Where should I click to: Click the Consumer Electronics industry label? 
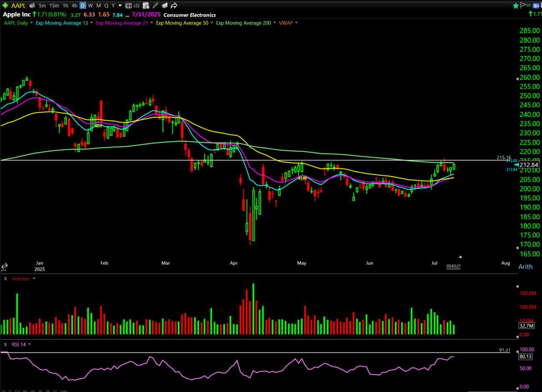pyautogui.click(x=190, y=15)
